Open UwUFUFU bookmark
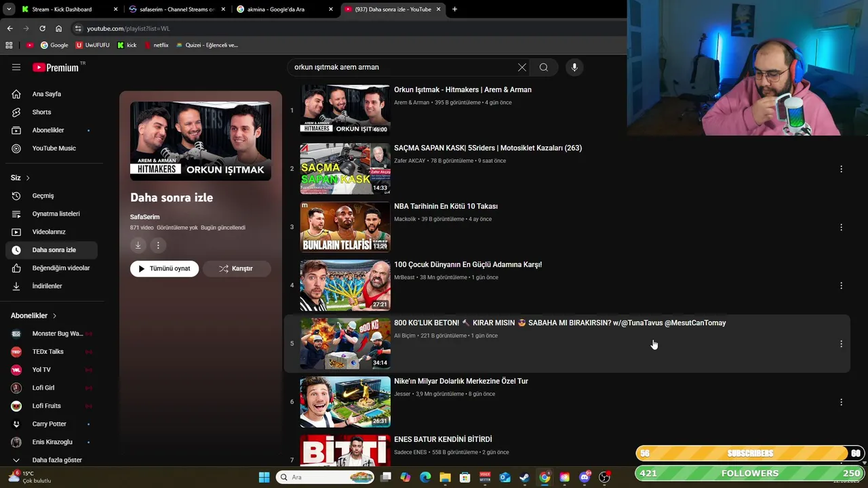This screenshot has width=868, height=488. 92,45
